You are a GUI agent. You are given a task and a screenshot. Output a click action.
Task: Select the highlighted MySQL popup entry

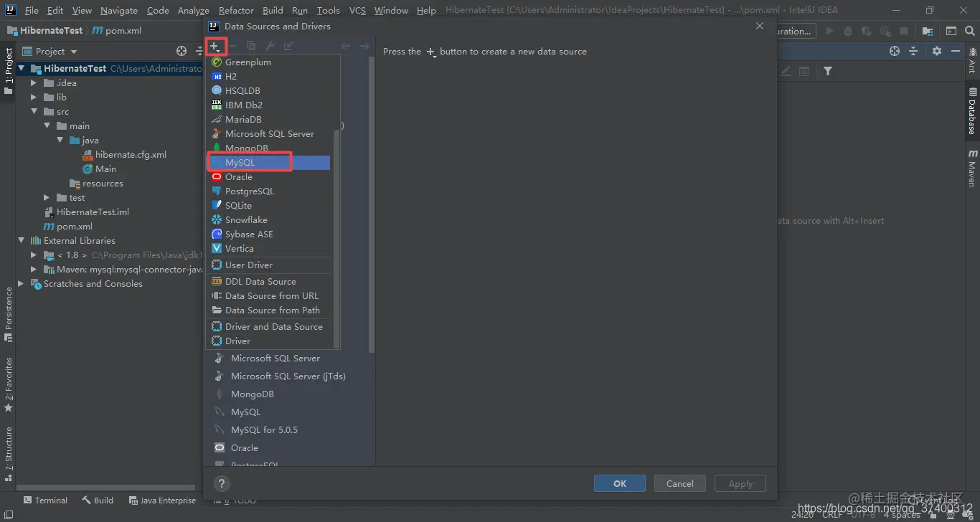(269, 163)
